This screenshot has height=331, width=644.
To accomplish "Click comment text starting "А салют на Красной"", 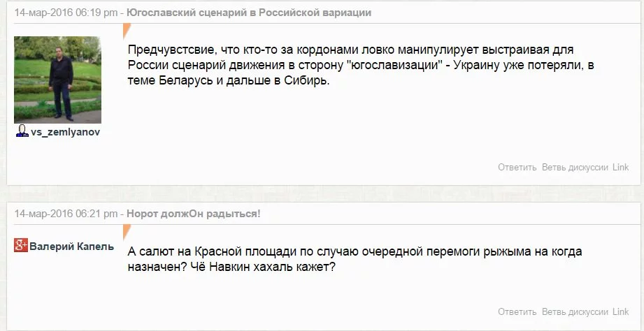I will pos(355,259).
